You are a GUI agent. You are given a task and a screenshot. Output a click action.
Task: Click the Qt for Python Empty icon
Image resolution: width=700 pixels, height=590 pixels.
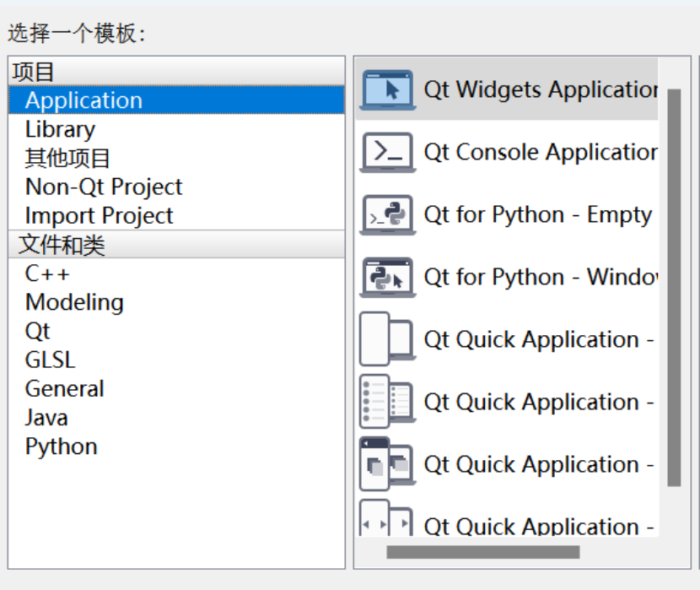(x=387, y=215)
